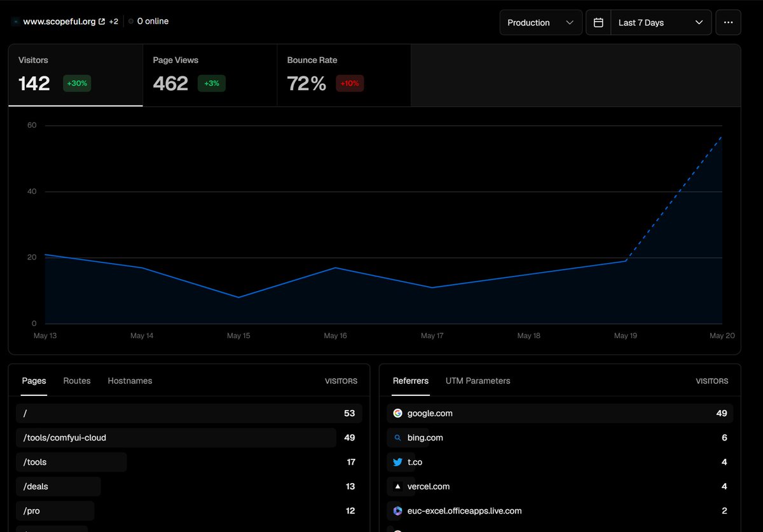Select the /pro page row

tap(189, 510)
